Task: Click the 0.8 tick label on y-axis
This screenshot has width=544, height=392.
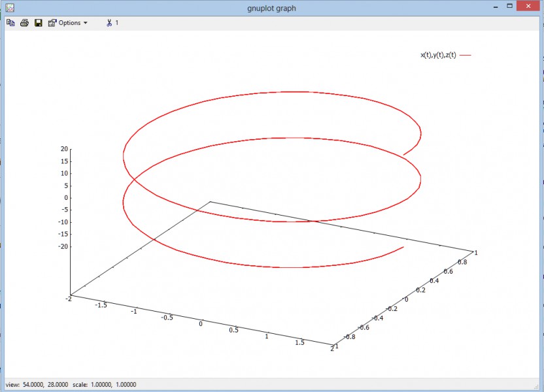Action: (463, 261)
